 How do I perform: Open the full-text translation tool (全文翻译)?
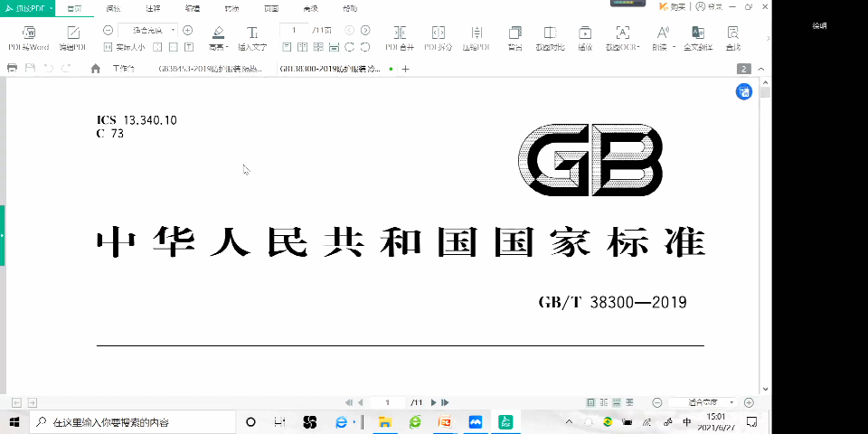(698, 38)
